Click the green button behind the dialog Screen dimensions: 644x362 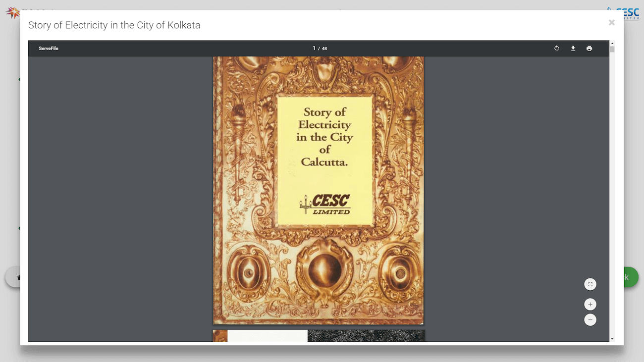tap(630, 277)
